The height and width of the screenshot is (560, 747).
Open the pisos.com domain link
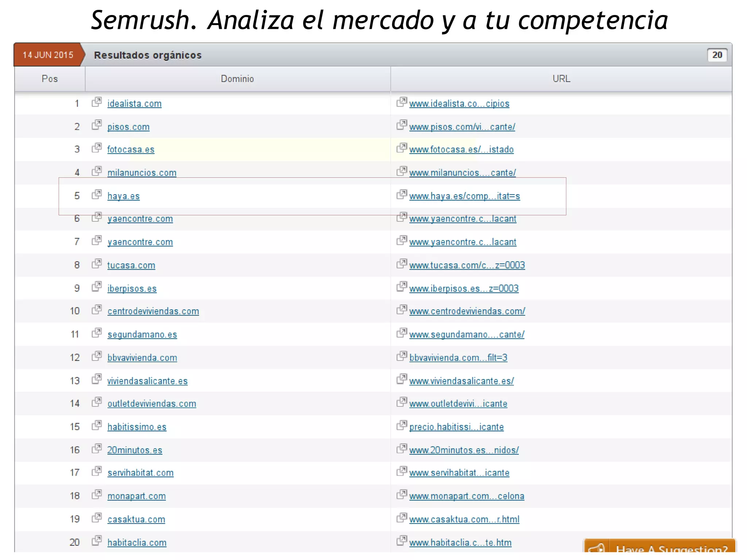(x=128, y=127)
